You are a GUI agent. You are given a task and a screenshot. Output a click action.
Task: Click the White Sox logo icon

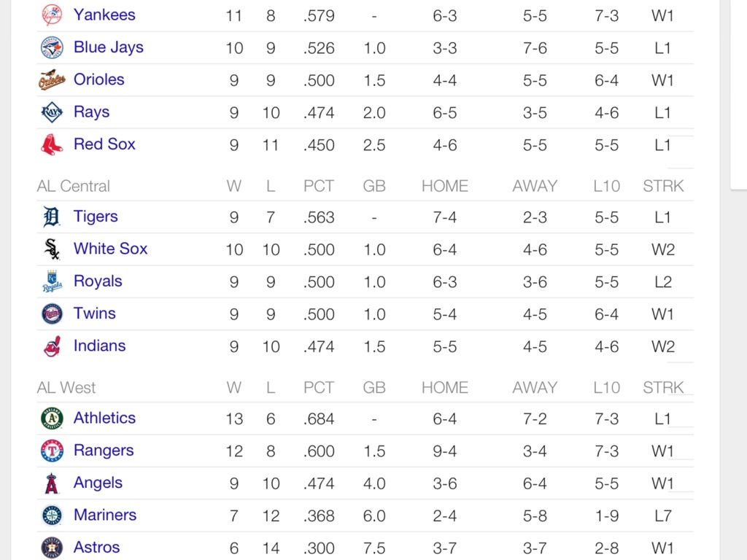pos(52,249)
